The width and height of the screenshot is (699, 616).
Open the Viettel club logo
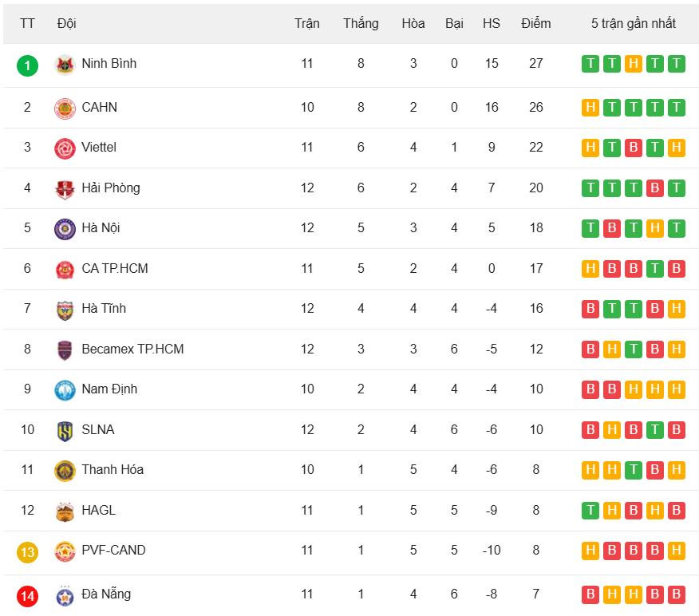pos(65,148)
